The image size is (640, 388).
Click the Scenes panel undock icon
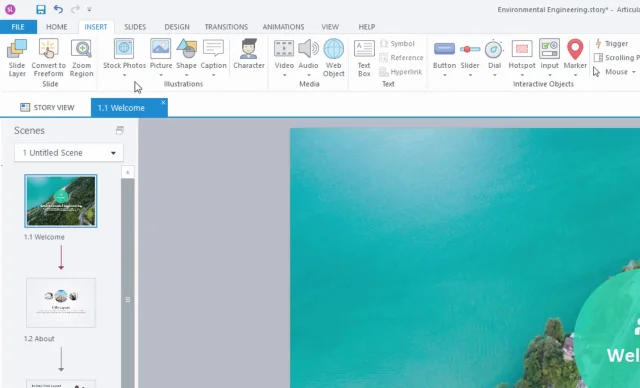pyautogui.click(x=120, y=130)
